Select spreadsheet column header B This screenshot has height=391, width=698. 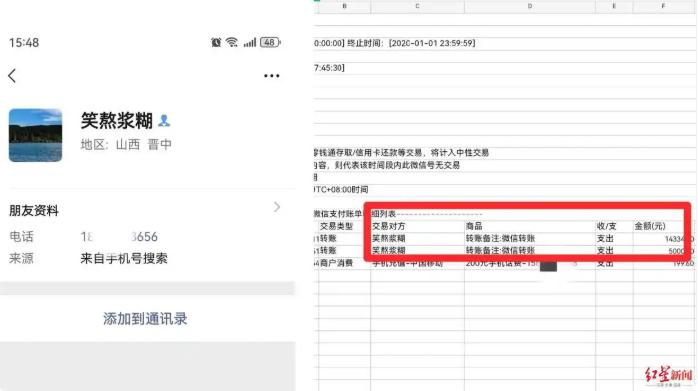[x=345, y=6]
